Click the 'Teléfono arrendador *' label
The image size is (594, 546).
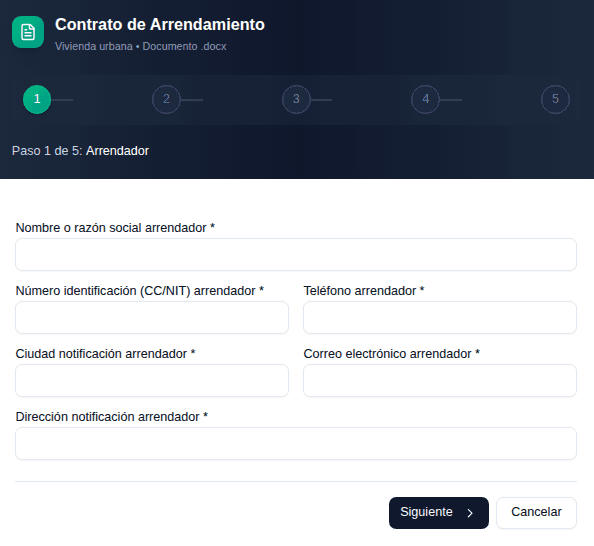(x=364, y=291)
